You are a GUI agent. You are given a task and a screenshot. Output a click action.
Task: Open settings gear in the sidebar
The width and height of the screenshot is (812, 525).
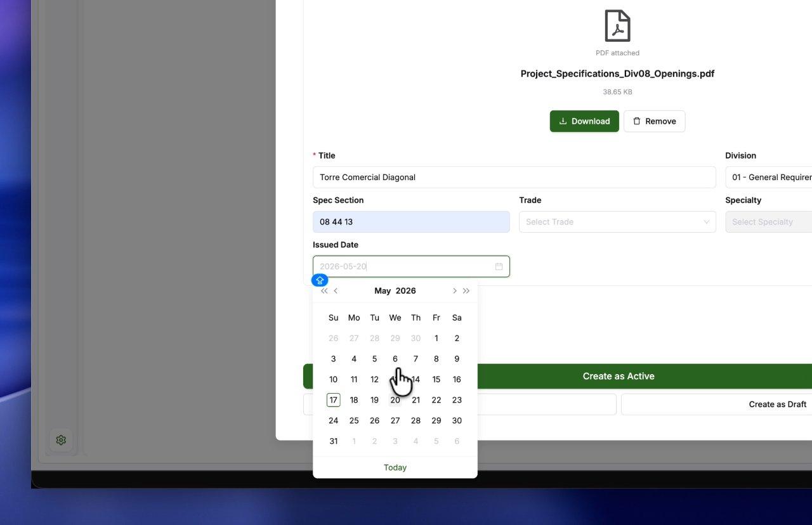(61, 440)
